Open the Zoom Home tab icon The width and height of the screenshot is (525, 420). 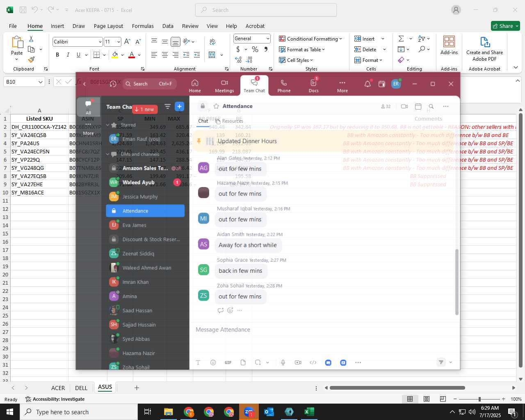[195, 86]
